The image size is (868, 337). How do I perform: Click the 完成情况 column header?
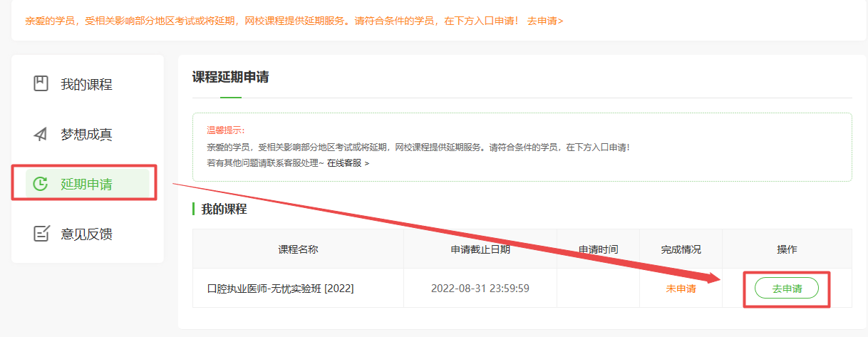coord(681,249)
